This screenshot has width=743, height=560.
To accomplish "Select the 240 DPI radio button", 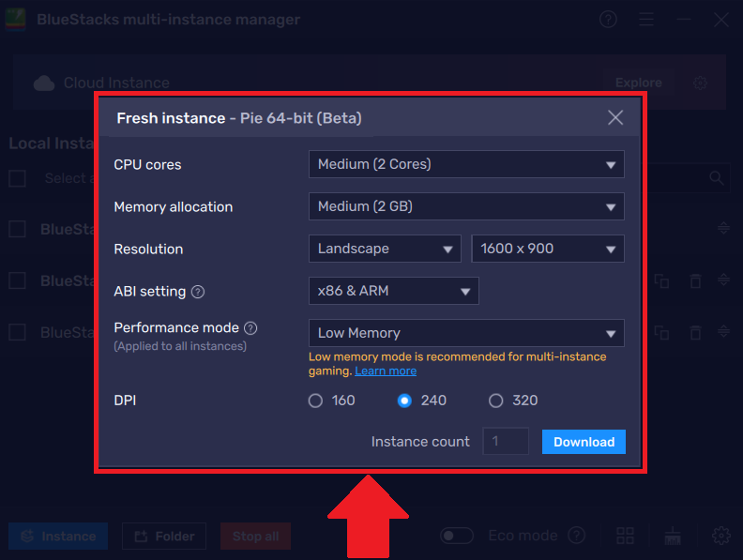I will click(404, 401).
